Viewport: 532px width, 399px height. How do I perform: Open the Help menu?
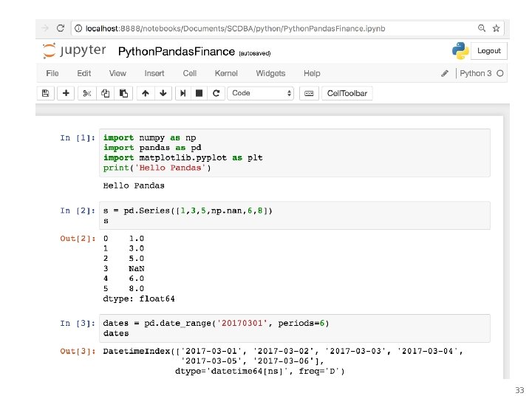click(312, 73)
